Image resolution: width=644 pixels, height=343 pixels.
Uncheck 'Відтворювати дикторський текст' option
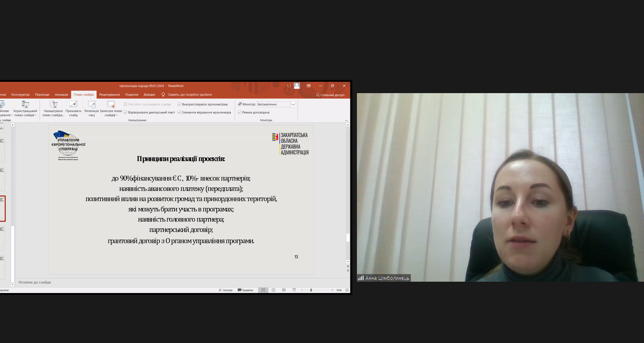click(x=125, y=113)
